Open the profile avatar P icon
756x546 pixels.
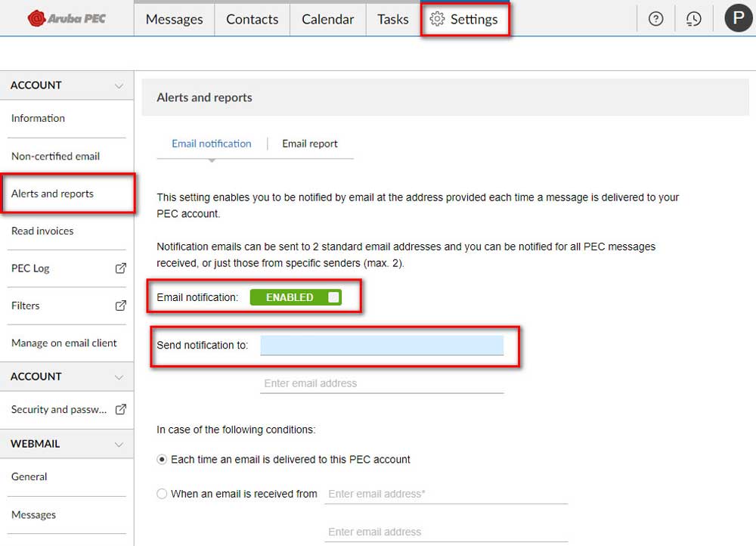pos(738,18)
